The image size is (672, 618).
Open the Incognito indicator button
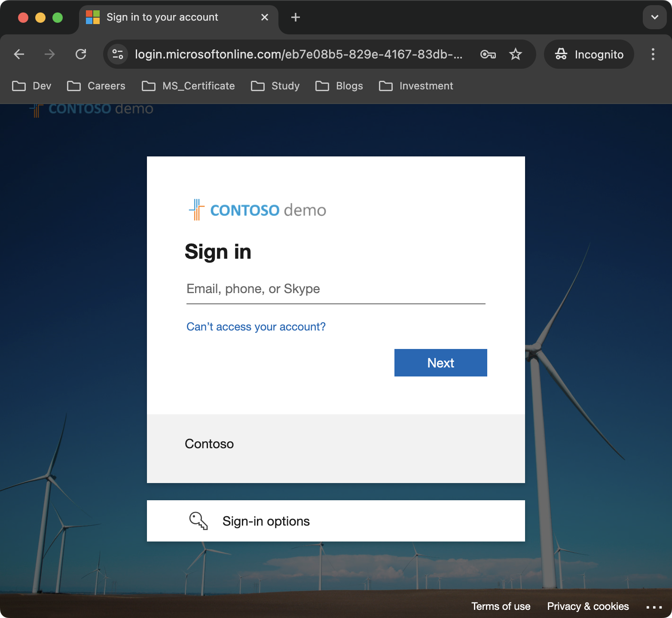(589, 54)
